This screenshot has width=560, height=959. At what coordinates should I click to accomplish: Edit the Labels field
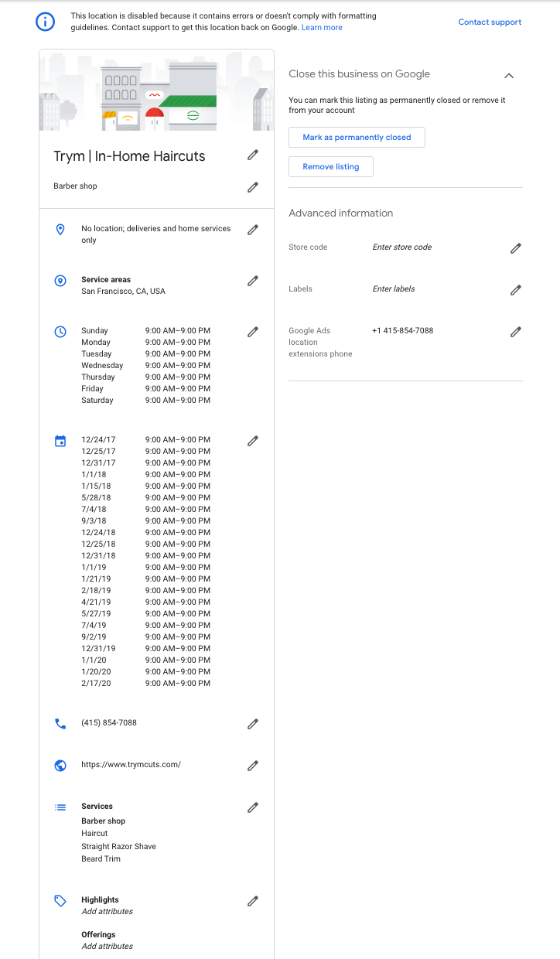point(516,290)
